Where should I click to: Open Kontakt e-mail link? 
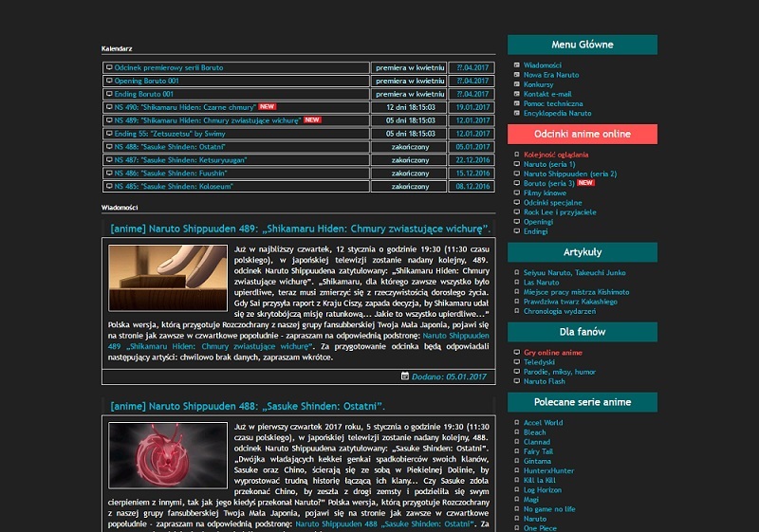tap(547, 94)
